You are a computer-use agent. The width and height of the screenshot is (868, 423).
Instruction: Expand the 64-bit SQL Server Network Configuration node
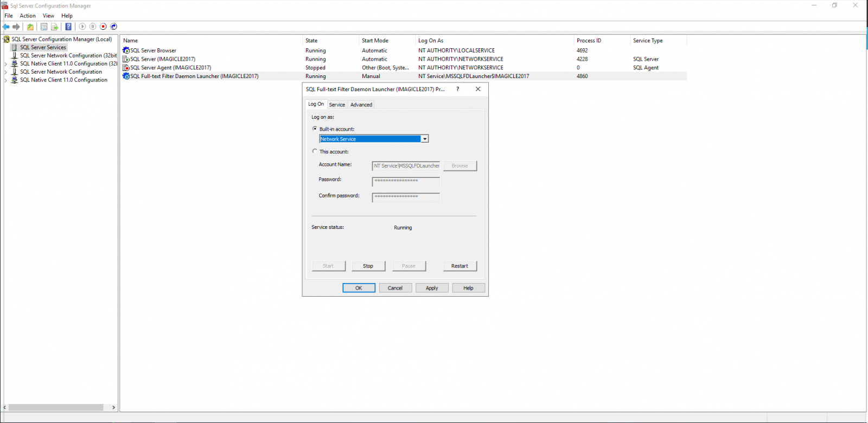click(6, 72)
